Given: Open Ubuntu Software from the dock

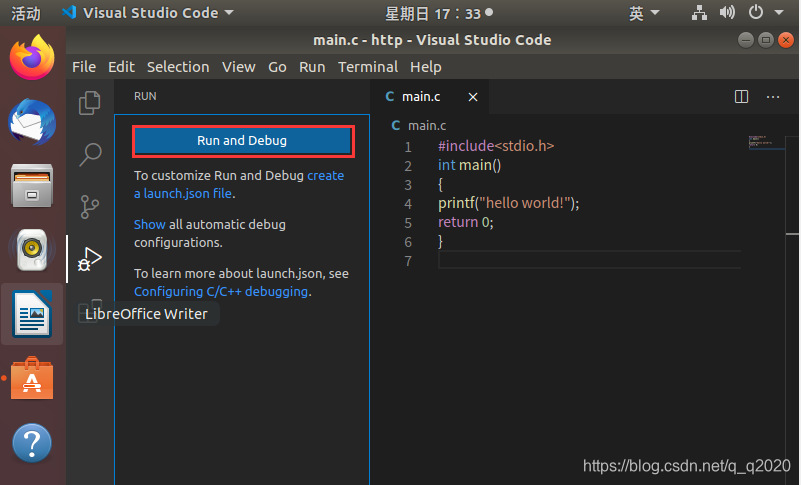Looking at the screenshot, I should (32, 378).
